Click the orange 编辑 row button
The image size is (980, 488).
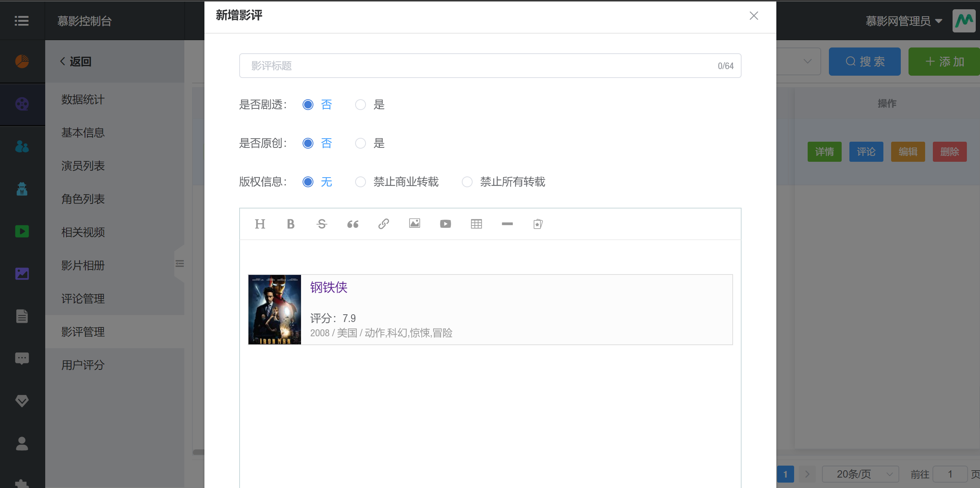point(908,152)
